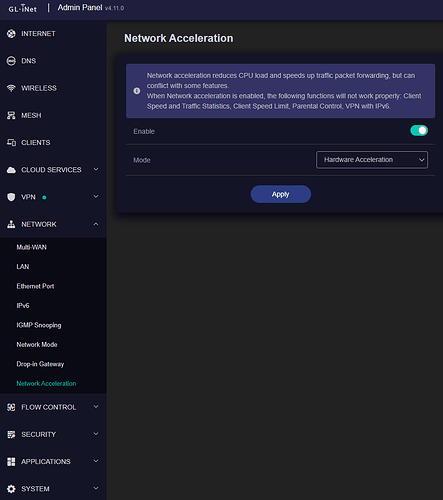Click the Network Acceleration page heading

[179, 38]
